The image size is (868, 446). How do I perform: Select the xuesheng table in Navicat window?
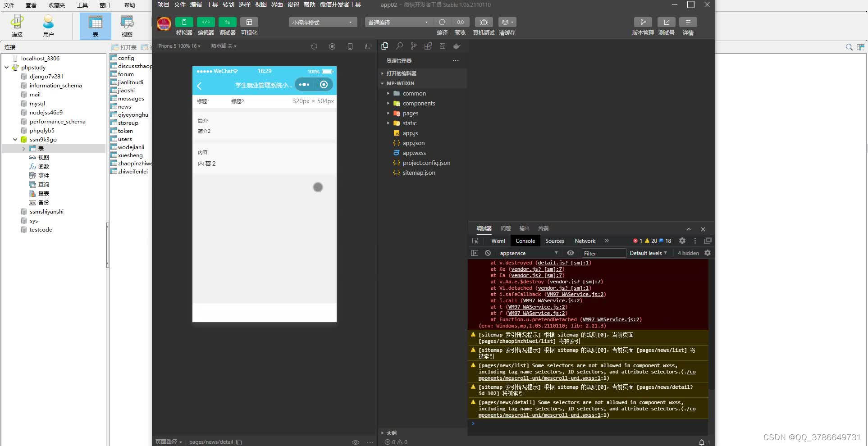130,155
